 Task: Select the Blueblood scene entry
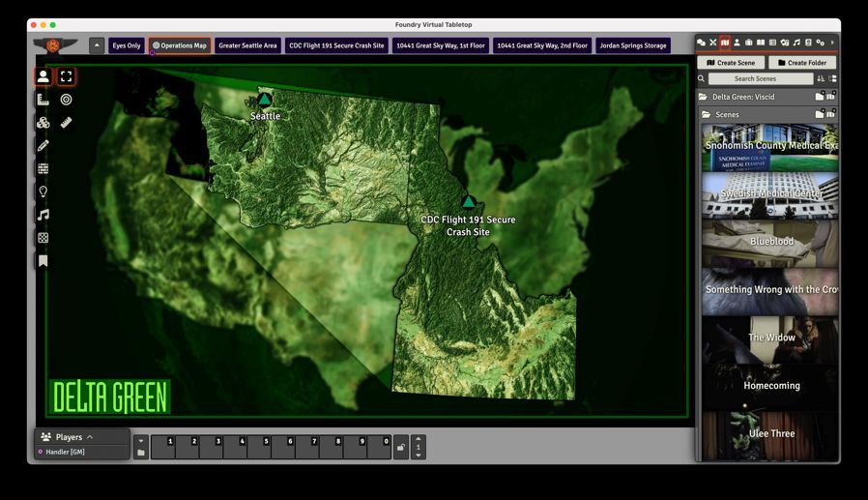pyautogui.click(x=769, y=243)
